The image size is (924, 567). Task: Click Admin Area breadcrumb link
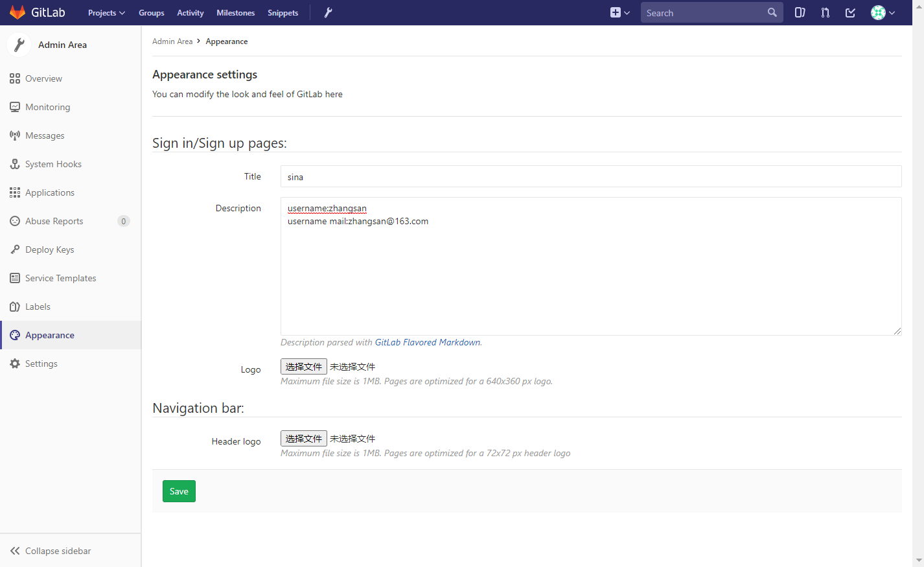click(172, 41)
